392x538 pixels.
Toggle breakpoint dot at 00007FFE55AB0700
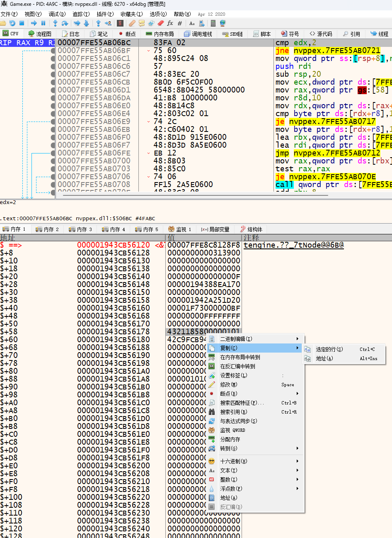(x=53, y=161)
